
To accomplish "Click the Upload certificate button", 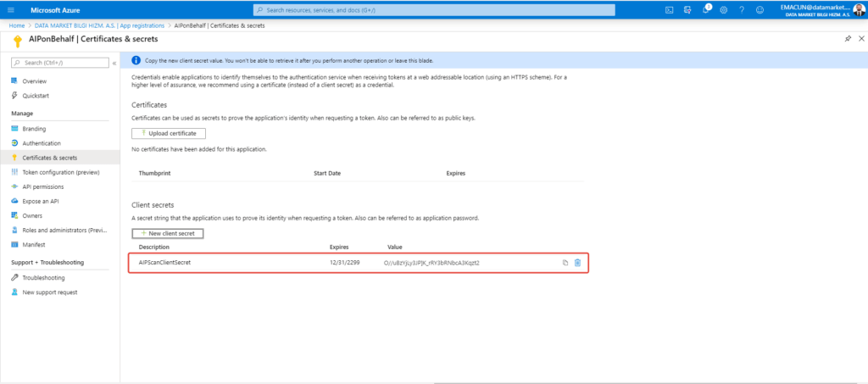I will (169, 133).
